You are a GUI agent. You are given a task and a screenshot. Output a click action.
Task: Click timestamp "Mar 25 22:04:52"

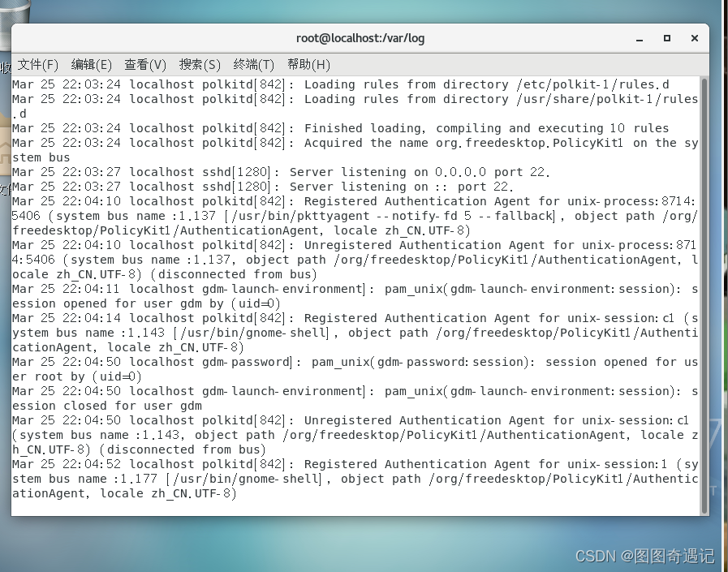pyautogui.click(x=67, y=464)
